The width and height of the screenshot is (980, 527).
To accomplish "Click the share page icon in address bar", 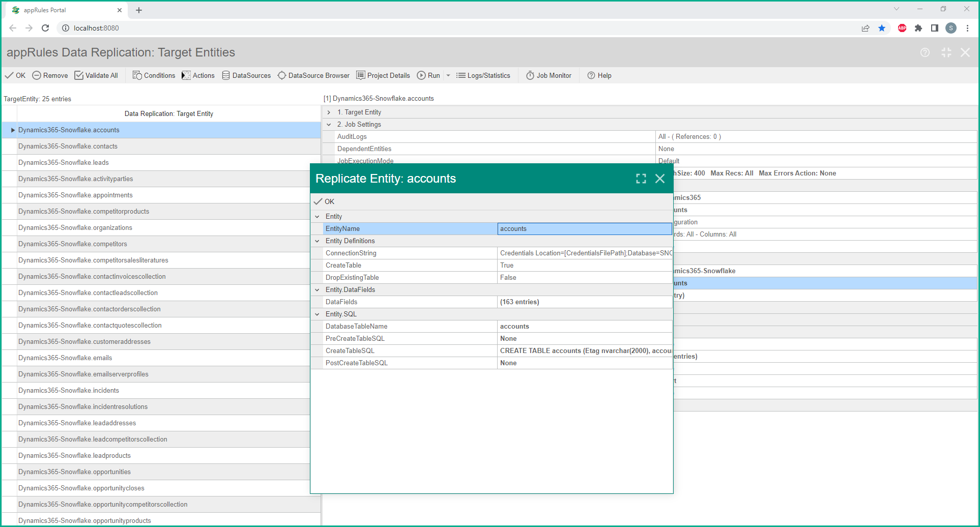I will [866, 28].
